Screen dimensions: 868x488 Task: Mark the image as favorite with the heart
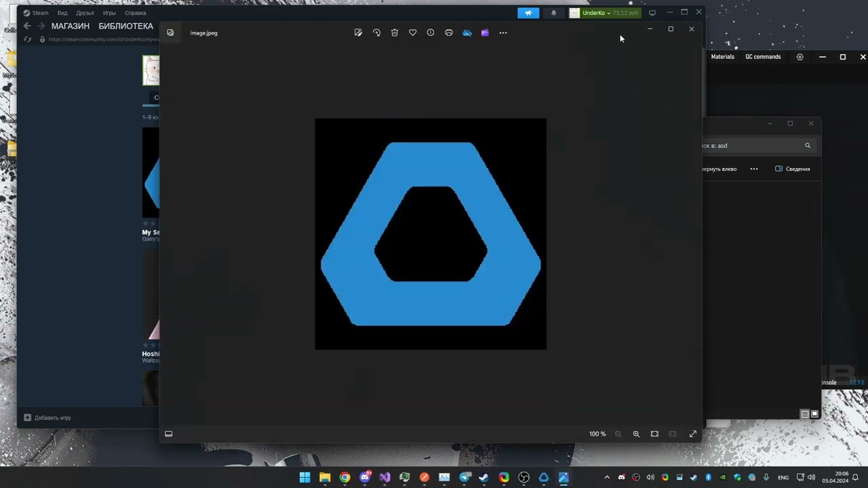[412, 33]
